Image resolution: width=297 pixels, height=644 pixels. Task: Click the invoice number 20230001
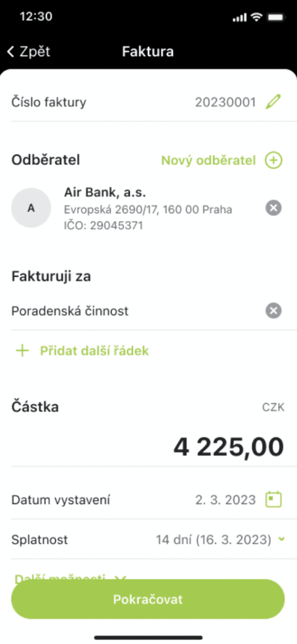click(225, 102)
